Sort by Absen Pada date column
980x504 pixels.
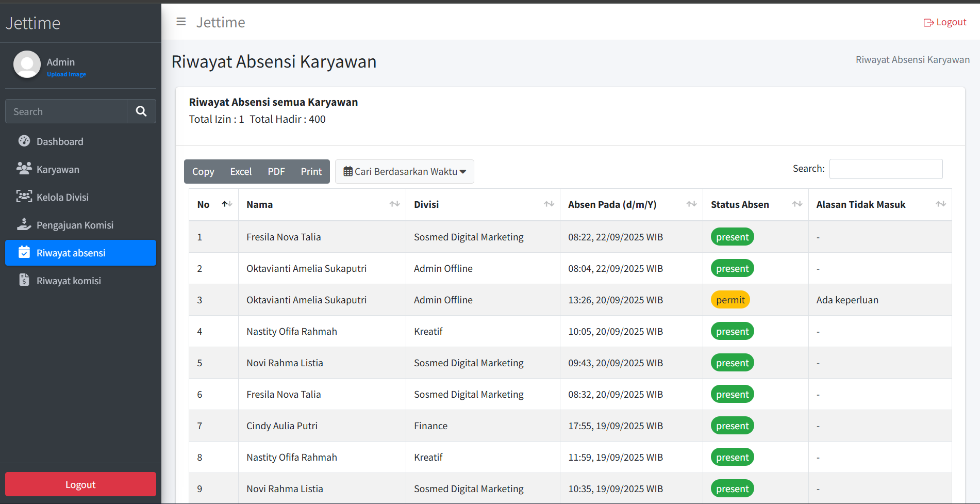coord(691,204)
